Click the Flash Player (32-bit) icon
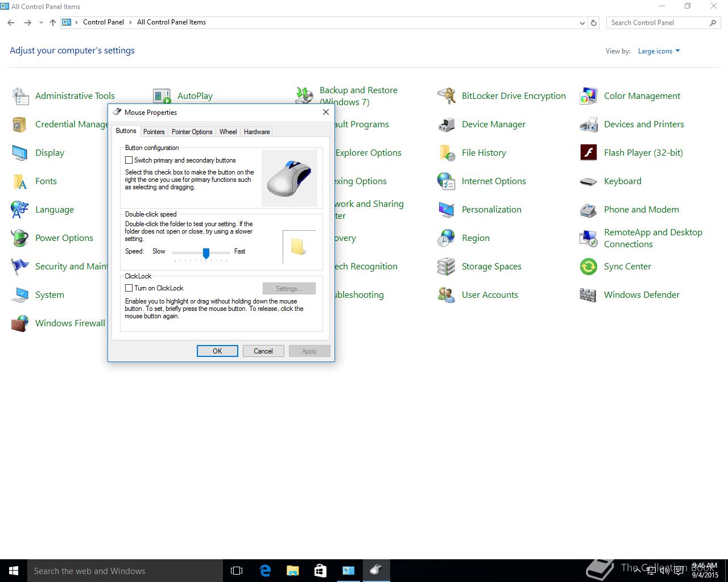The image size is (728, 582). pos(589,153)
